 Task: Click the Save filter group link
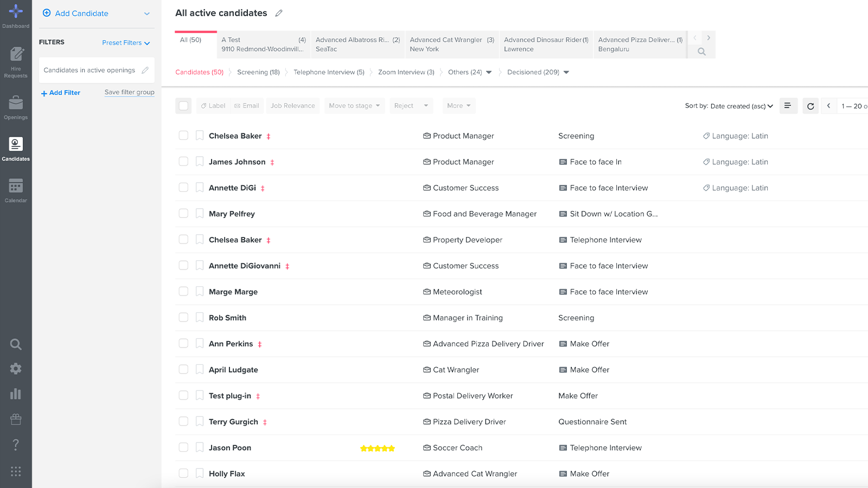tap(129, 92)
